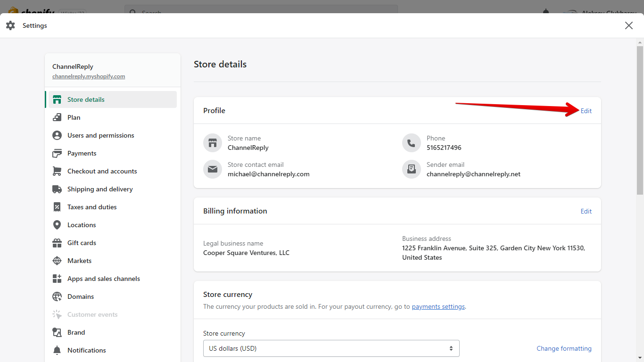Click the Markets globe icon

point(57,261)
